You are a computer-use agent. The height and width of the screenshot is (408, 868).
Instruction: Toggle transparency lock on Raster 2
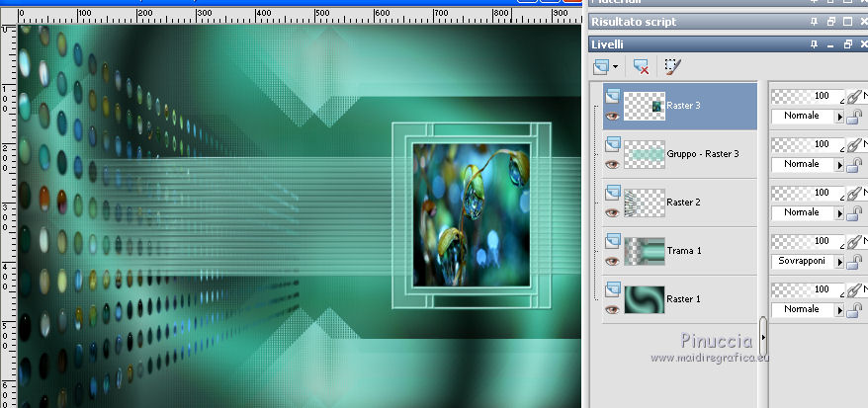pyautogui.click(x=855, y=212)
